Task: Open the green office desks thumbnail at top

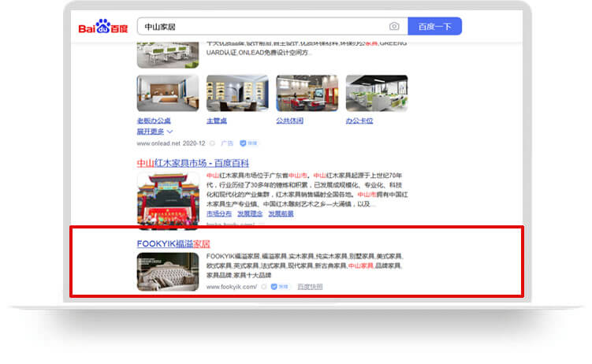Action: [x=168, y=55]
